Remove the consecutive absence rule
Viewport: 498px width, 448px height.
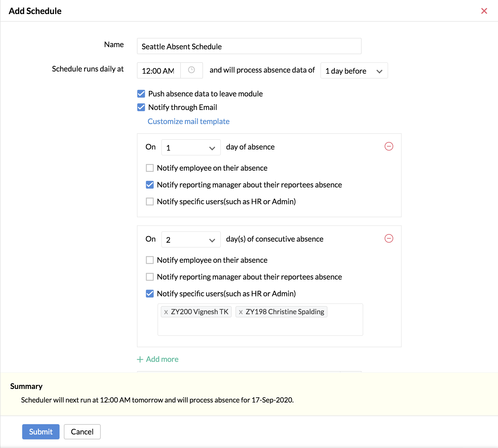click(x=389, y=239)
